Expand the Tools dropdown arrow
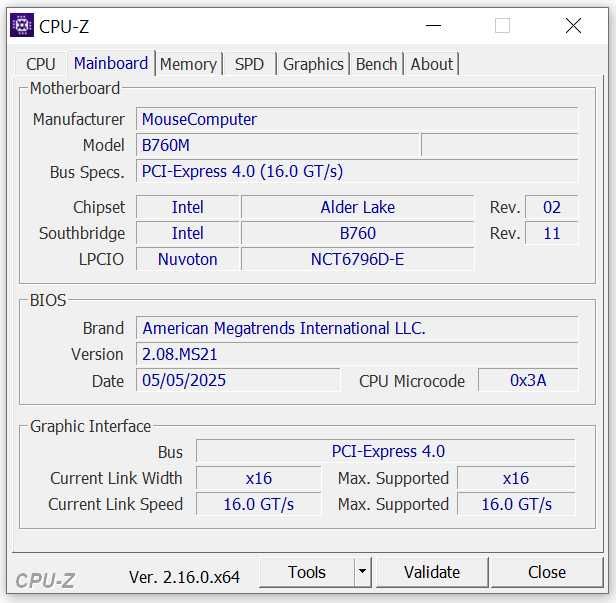Image resolution: width=616 pixels, height=603 pixels. pos(363,572)
